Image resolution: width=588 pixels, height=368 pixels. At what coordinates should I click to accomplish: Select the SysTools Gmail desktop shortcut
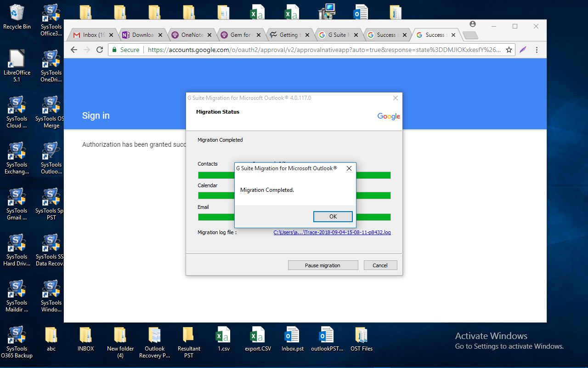coord(17,204)
